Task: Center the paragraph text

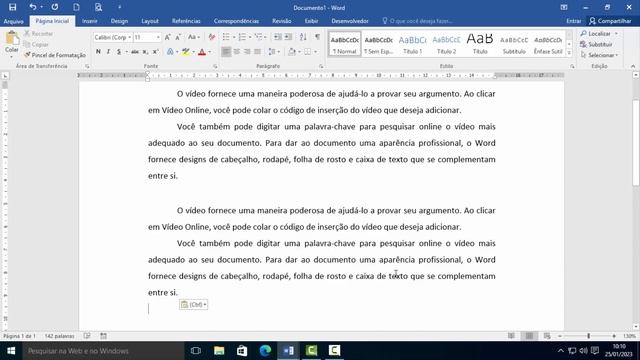Action: [x=237, y=52]
